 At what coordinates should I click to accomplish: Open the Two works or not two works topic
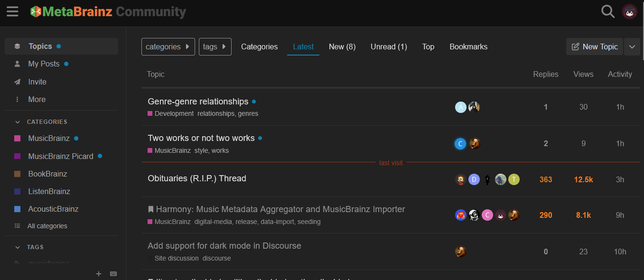[201, 138]
